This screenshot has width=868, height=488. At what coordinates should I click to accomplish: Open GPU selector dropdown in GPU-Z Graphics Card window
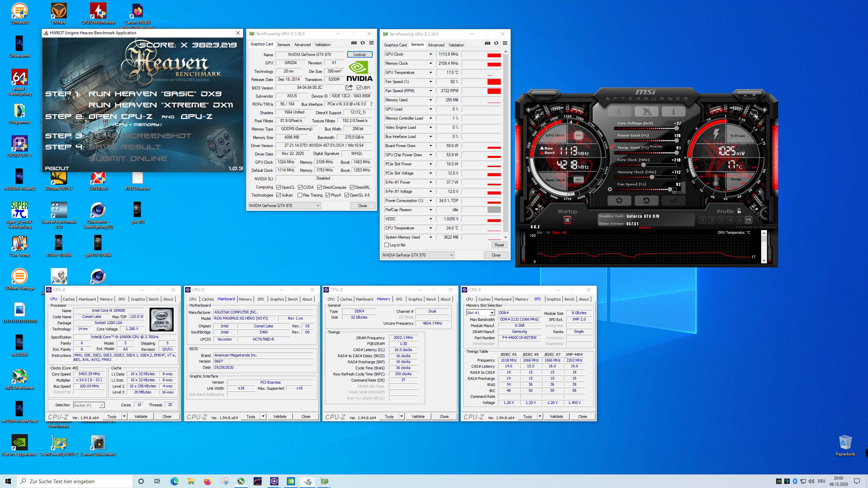284,206
